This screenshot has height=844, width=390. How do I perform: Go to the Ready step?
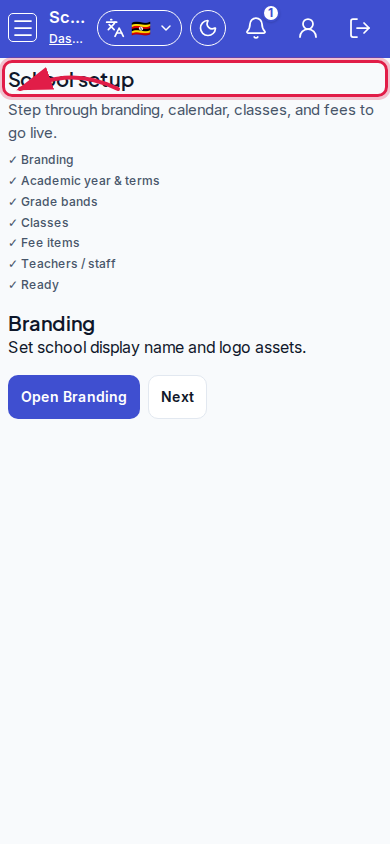[33, 285]
